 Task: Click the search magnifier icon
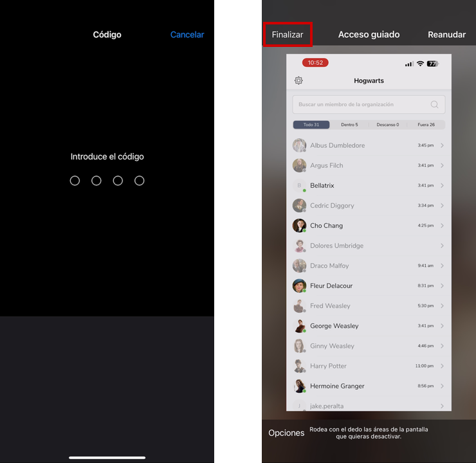[x=434, y=104]
